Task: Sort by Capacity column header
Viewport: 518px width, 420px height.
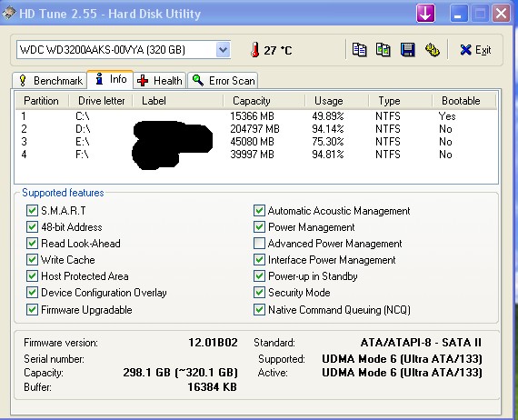Action: [x=264, y=101]
